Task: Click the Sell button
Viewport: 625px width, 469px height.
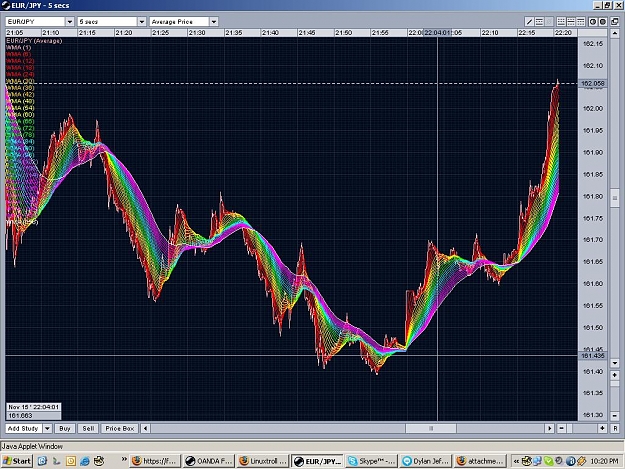Action: click(x=88, y=428)
